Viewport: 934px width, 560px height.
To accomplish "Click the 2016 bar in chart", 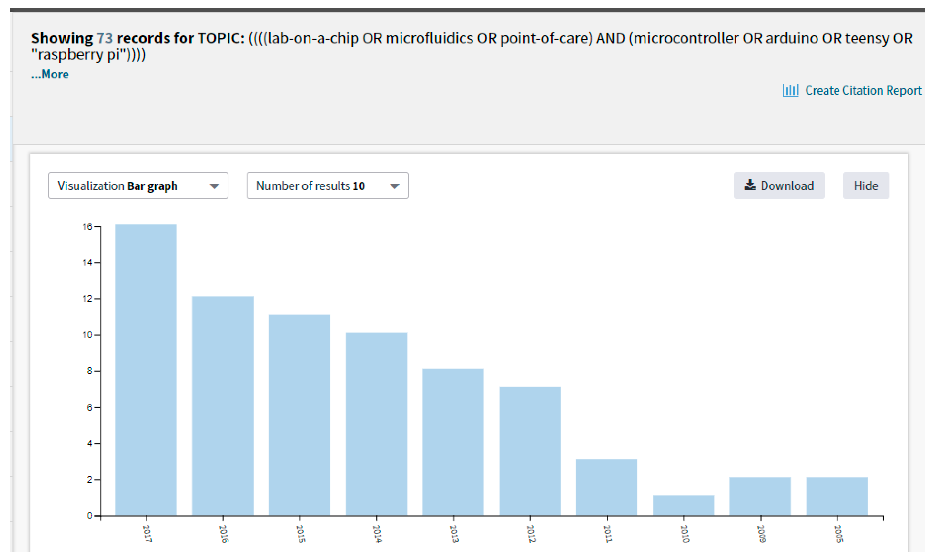I will (223, 406).
